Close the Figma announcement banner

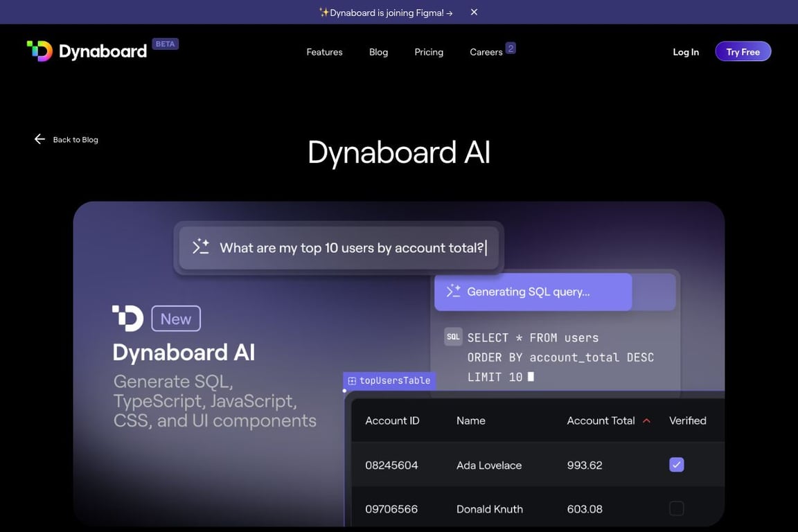click(474, 12)
